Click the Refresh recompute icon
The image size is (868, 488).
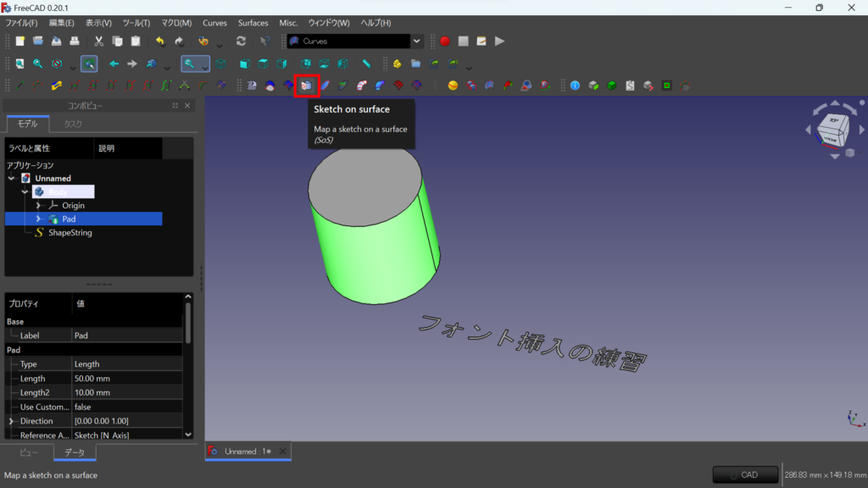tap(241, 41)
